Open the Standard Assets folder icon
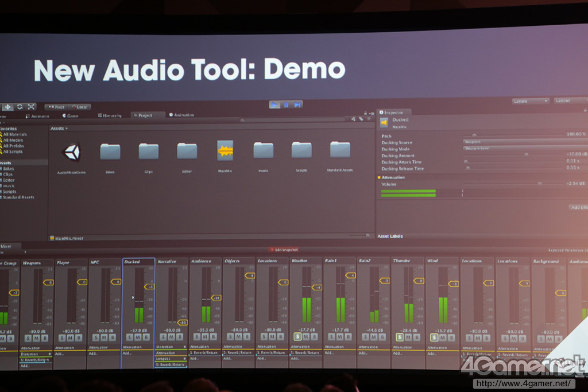 point(340,149)
